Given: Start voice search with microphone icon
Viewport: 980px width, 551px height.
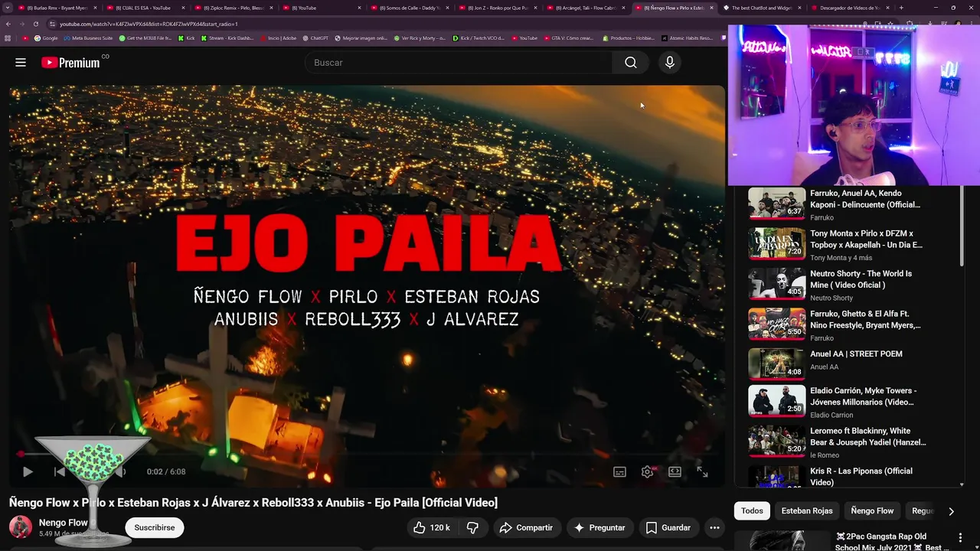Looking at the screenshot, I should click(670, 63).
